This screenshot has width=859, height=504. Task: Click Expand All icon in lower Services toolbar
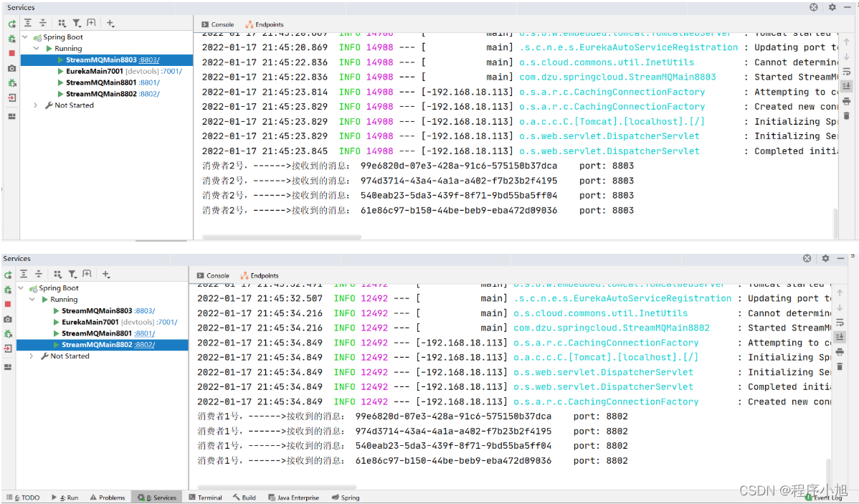pos(24,274)
